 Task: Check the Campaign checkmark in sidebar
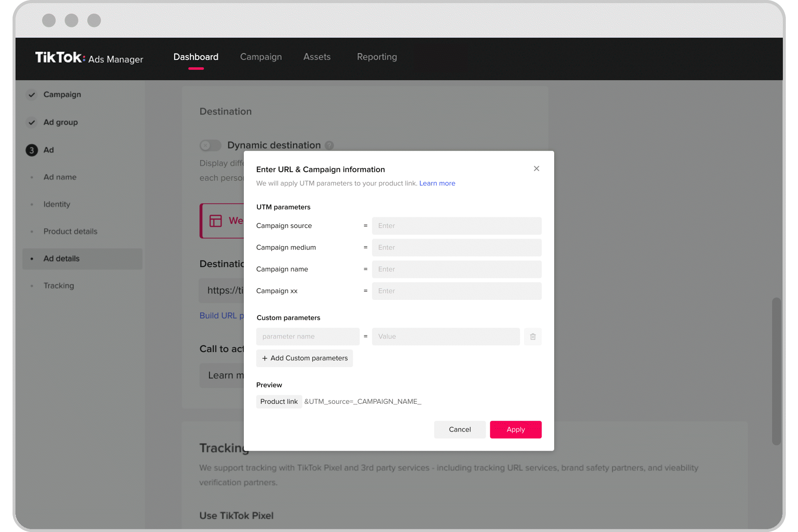[x=31, y=95]
